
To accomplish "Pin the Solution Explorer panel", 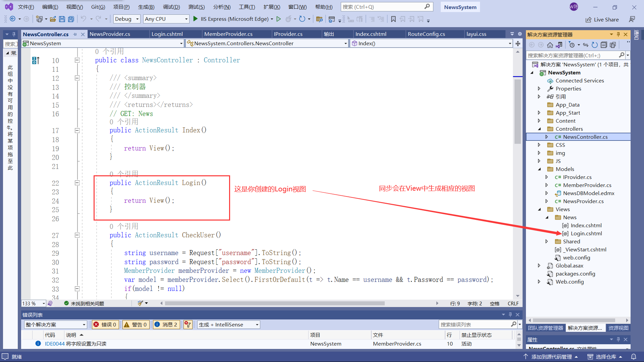I will 618,35.
